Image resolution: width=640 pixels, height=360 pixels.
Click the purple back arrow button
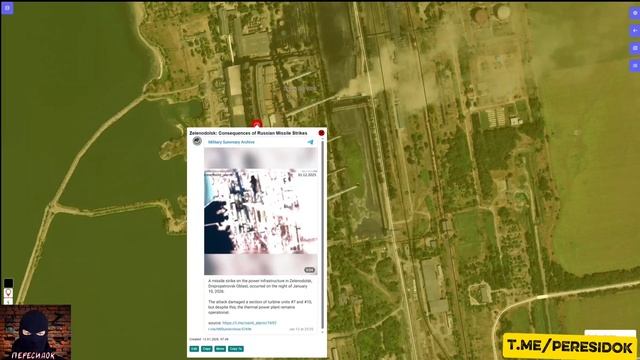[635, 31]
